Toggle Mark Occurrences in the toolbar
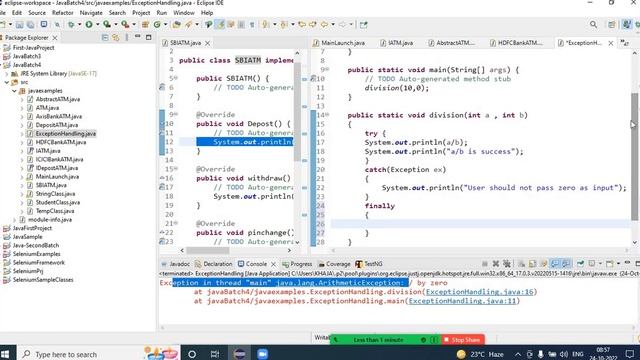This screenshot has width=640, height=360. [x=220, y=24]
